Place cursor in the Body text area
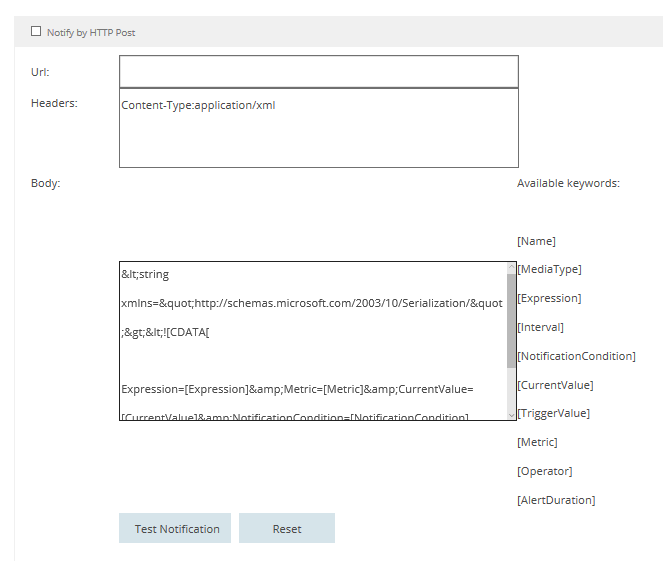Screen dimensions: 663x561 click(313, 341)
